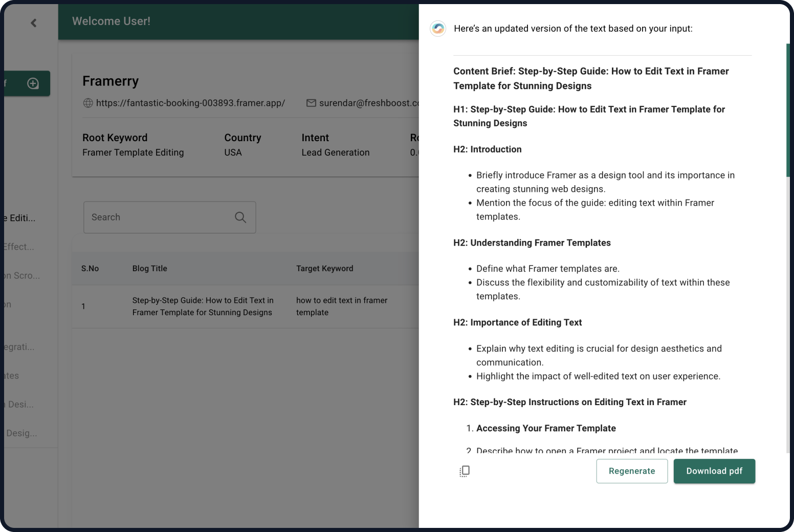
Task: Click the row number 1 cell
Action: point(83,306)
